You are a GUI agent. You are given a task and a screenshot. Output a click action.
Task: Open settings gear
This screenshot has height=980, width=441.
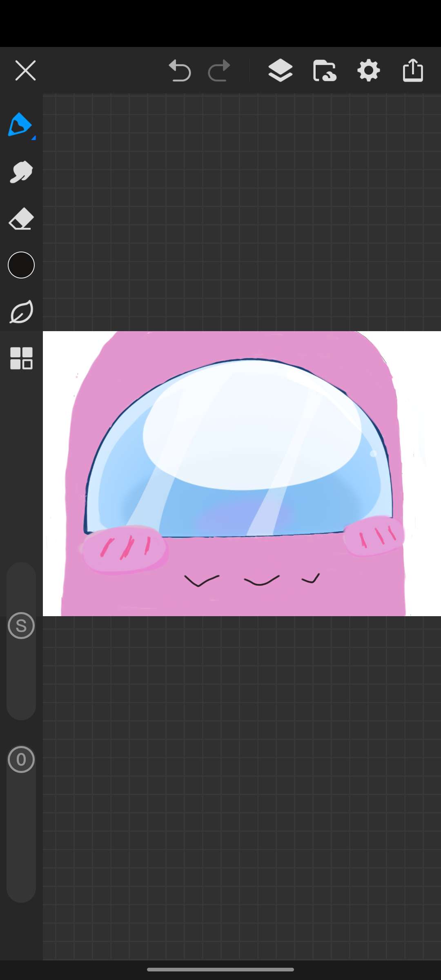point(369,71)
